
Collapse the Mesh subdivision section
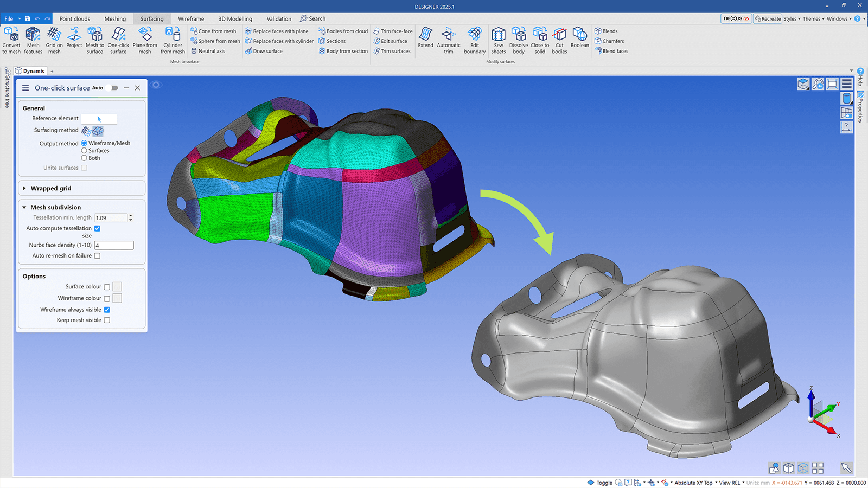[24, 207]
